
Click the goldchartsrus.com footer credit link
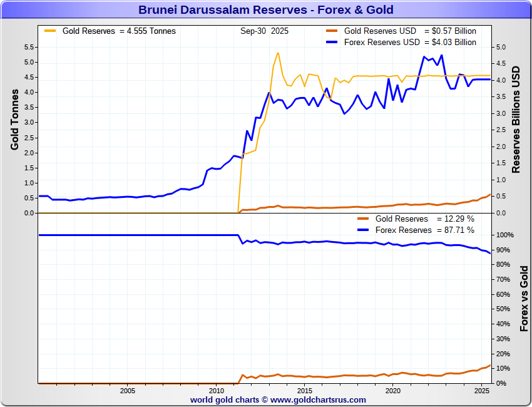[x=278, y=400]
